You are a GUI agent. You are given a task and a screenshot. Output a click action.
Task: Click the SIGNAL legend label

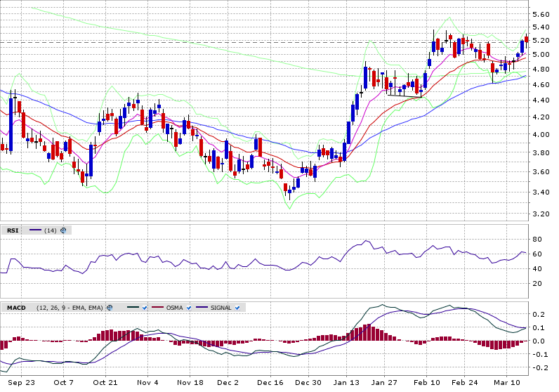221,308
